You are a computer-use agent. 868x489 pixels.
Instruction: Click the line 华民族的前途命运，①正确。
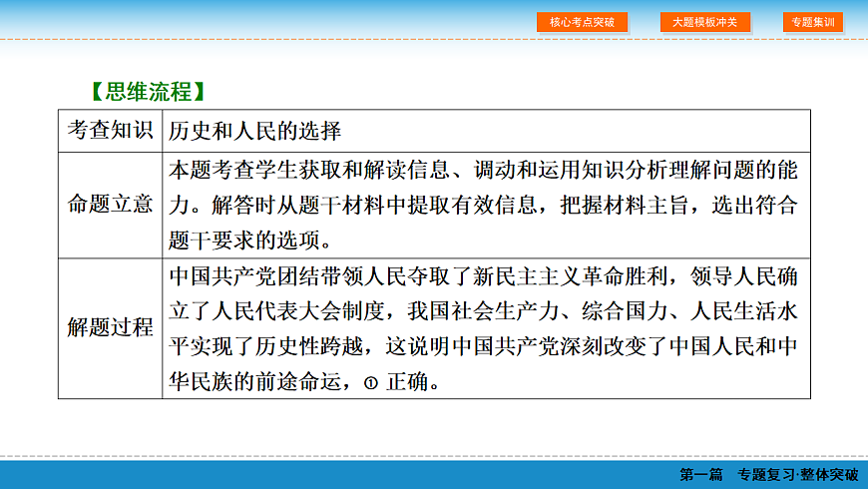click(304, 382)
